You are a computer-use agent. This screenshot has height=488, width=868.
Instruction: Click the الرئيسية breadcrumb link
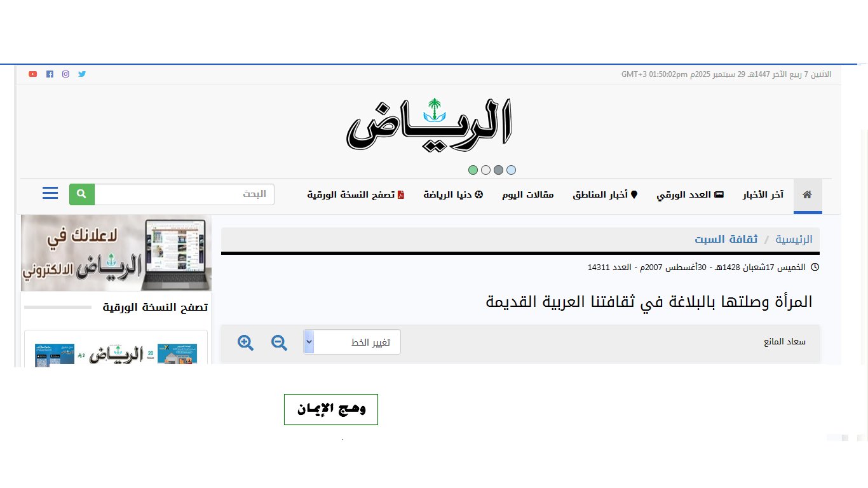[x=793, y=240]
